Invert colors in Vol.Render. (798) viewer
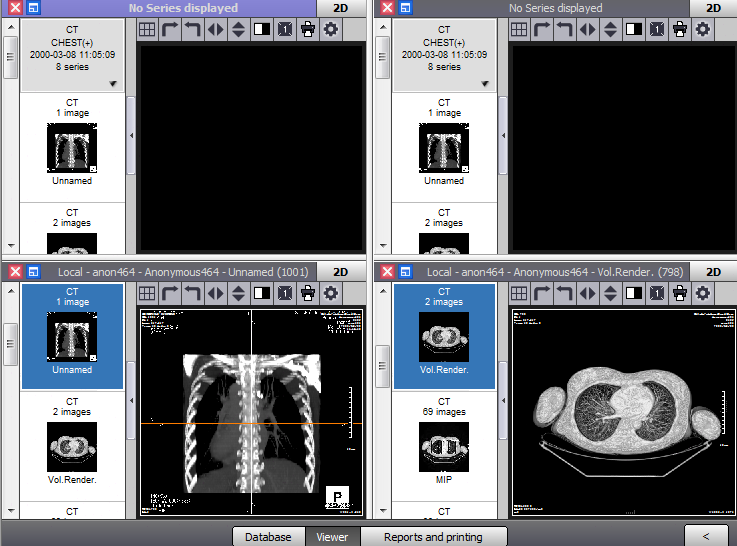The width and height of the screenshot is (737, 546). [634, 294]
